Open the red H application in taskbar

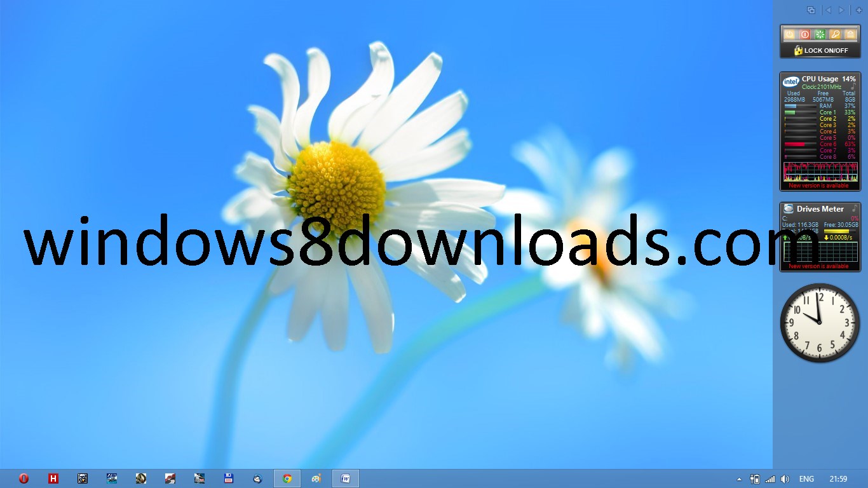[x=53, y=478]
